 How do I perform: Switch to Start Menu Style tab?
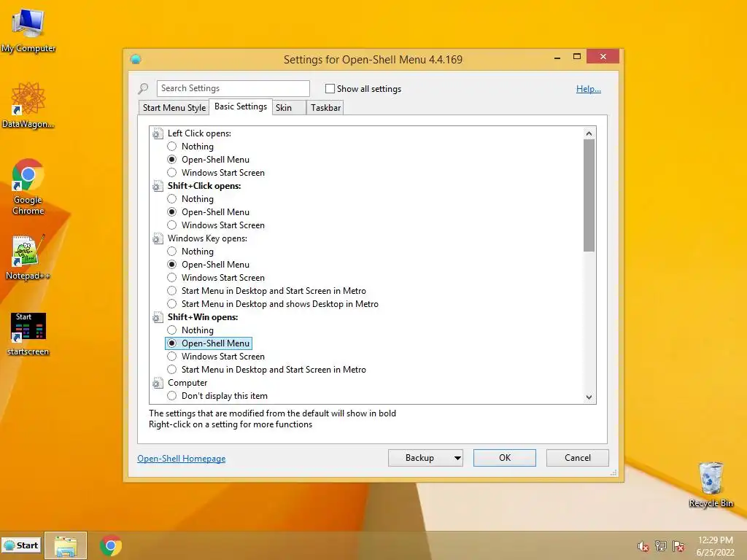click(174, 108)
